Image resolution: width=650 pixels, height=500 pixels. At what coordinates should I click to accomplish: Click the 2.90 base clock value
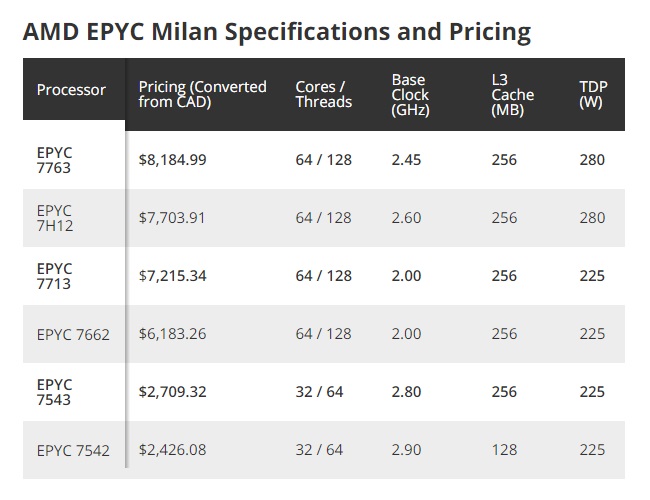pyautogui.click(x=406, y=450)
